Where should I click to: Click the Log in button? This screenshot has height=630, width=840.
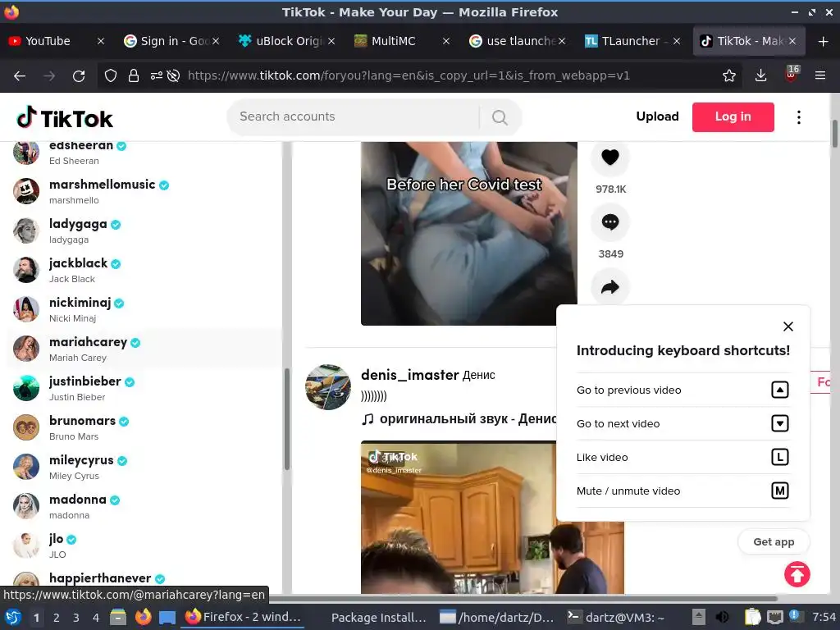tap(733, 116)
